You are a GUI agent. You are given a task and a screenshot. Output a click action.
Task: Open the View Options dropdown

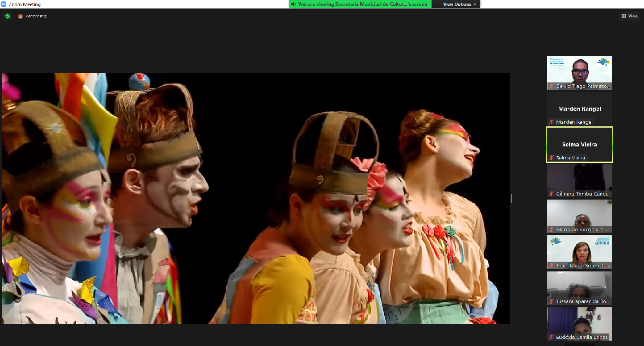[459, 4]
